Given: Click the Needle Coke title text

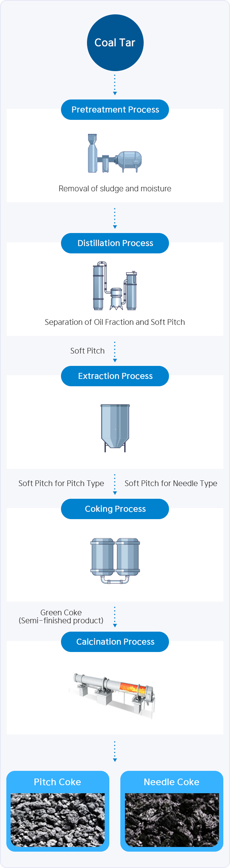Looking at the screenshot, I should tap(171, 782).
